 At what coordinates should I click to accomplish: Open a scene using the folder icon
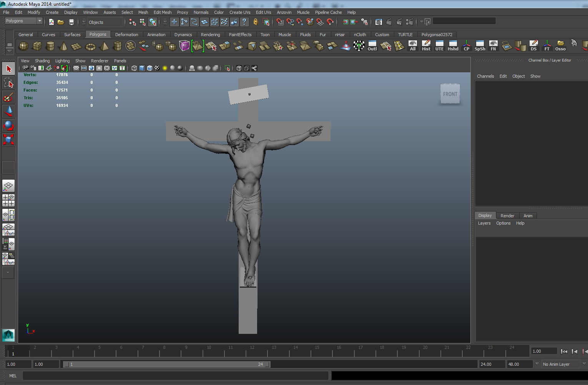click(x=61, y=22)
